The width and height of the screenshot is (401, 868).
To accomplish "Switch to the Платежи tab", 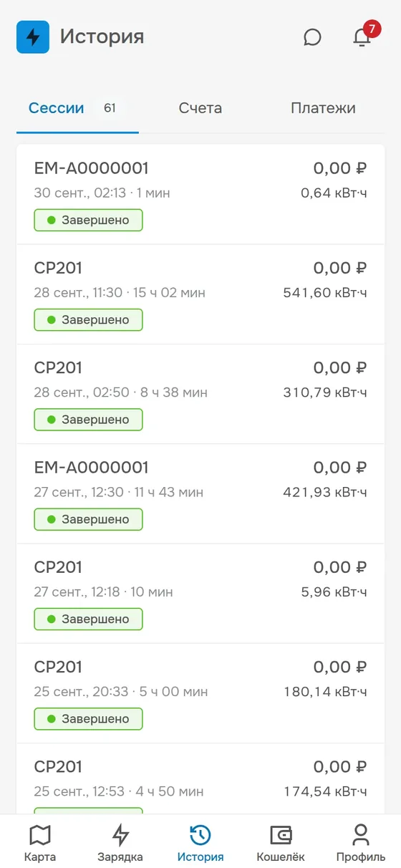I will [x=323, y=109].
